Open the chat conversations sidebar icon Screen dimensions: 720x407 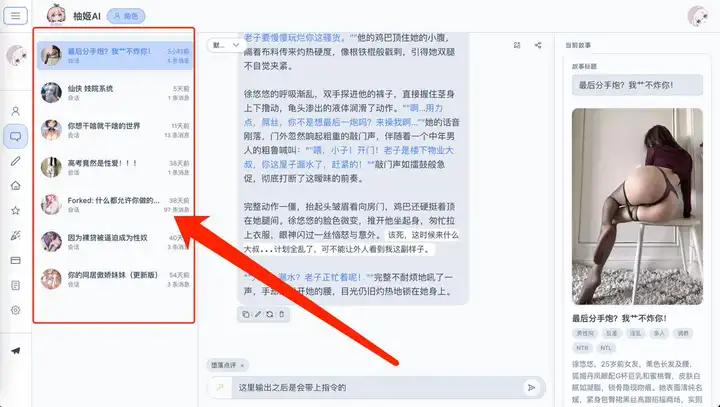15,136
